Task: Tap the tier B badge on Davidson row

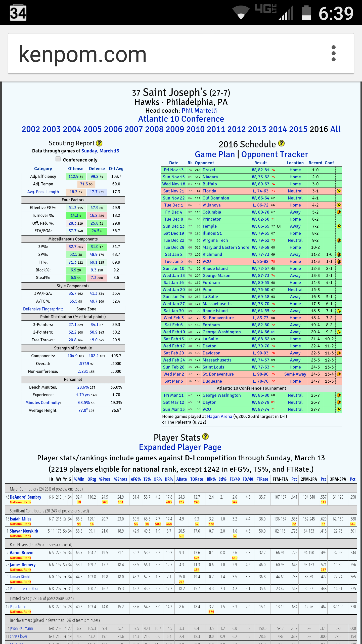Action: (339, 353)
